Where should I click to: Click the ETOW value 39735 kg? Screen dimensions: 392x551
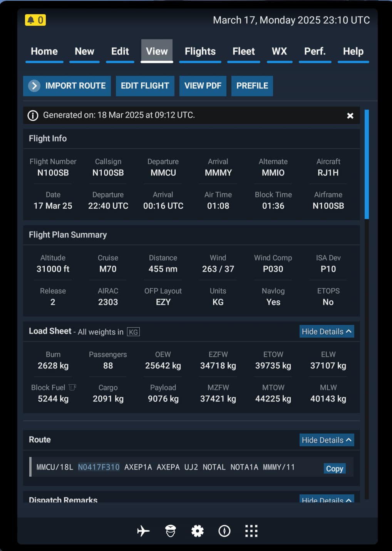pyautogui.click(x=273, y=366)
